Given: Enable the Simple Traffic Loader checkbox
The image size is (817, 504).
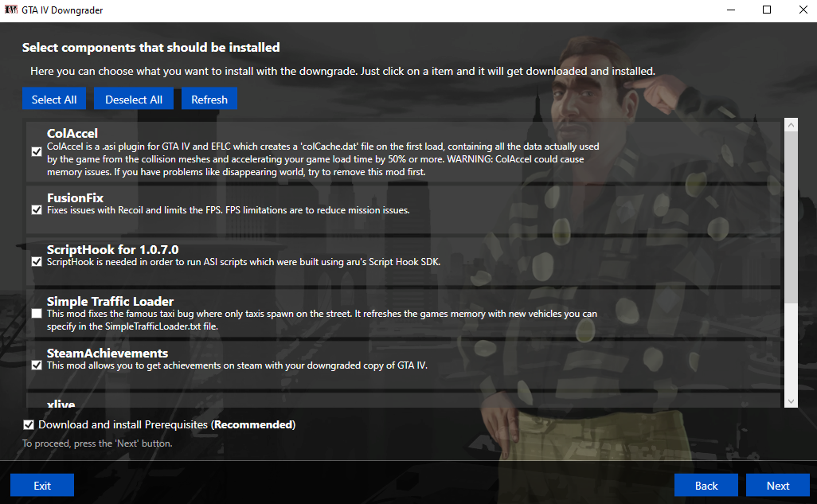Looking at the screenshot, I should [x=37, y=313].
